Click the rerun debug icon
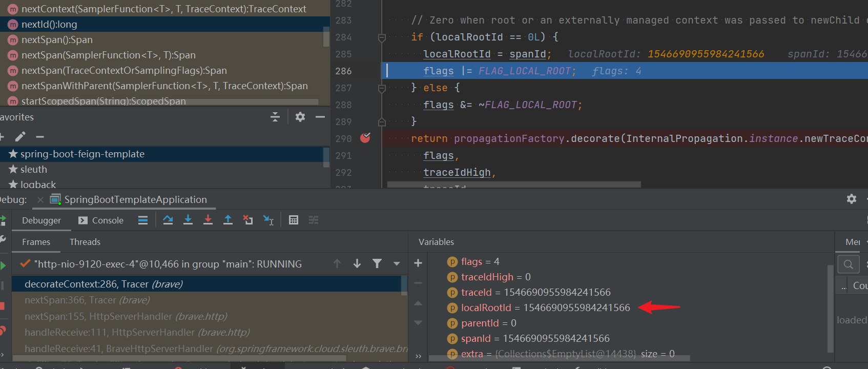The height and width of the screenshot is (369, 868). pyautogui.click(x=3, y=221)
